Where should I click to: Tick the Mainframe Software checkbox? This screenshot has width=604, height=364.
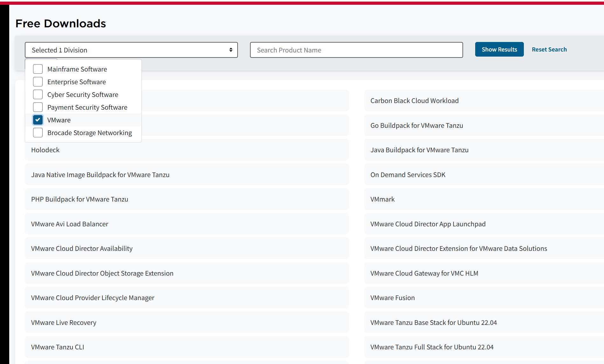coord(38,69)
